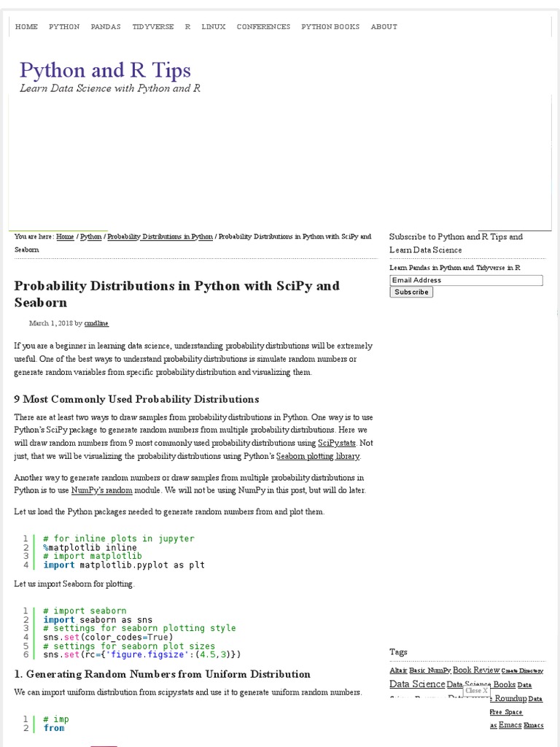Image resolution: width=560 pixels, height=747 pixels.
Task: Click the 'Tags' sidebar heading
Action: pos(398,651)
